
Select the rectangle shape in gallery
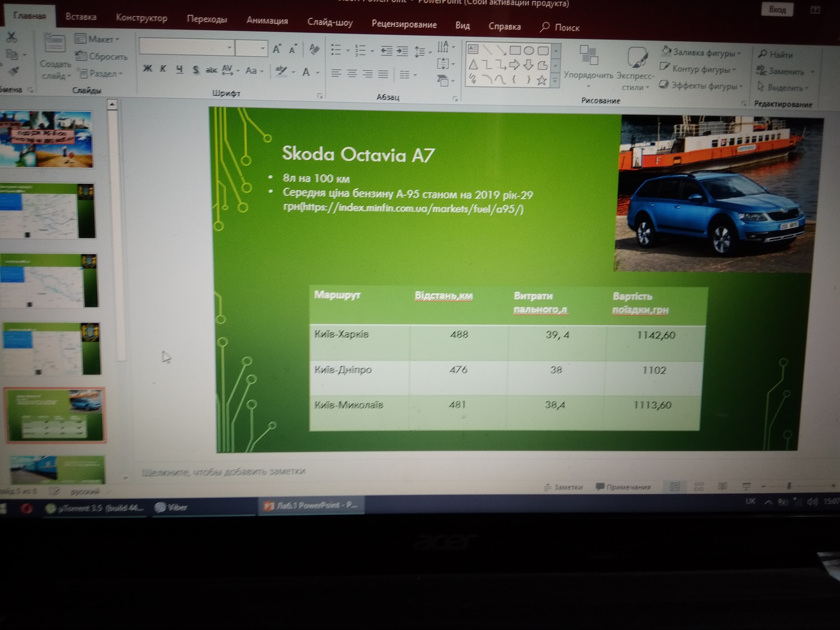[x=515, y=50]
